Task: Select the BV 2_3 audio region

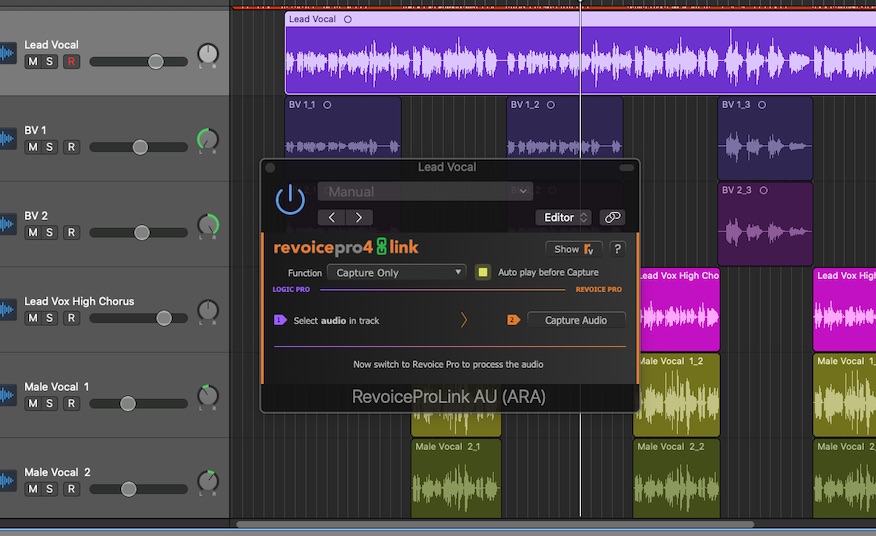Action: pyautogui.click(x=765, y=224)
